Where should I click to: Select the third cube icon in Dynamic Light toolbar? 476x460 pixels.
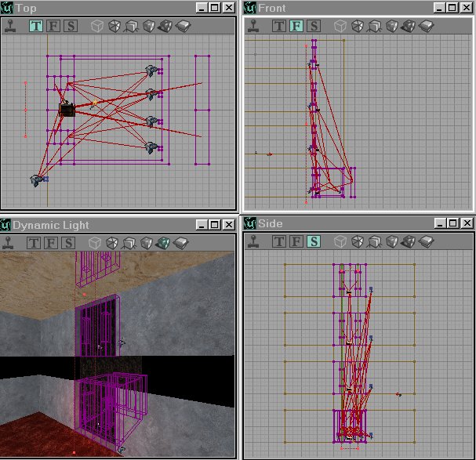pyautogui.click(x=131, y=243)
